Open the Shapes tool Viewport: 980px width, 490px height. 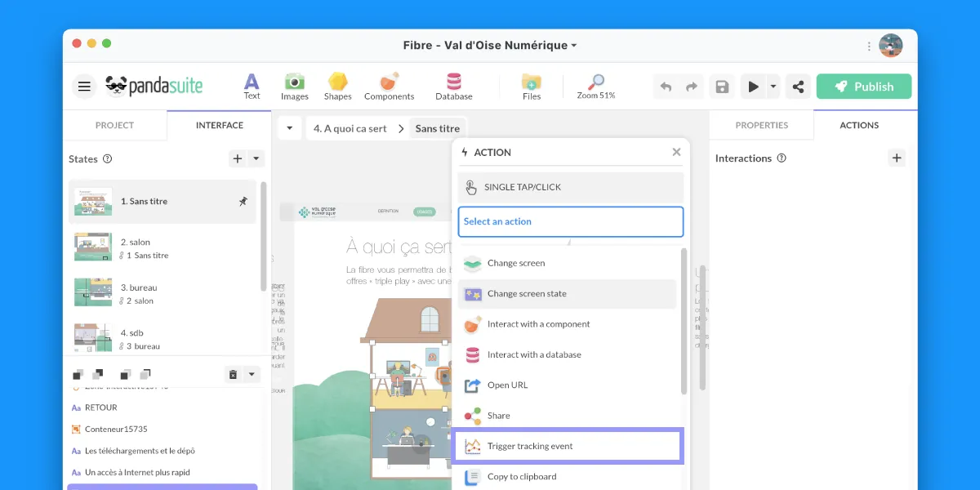pos(337,86)
